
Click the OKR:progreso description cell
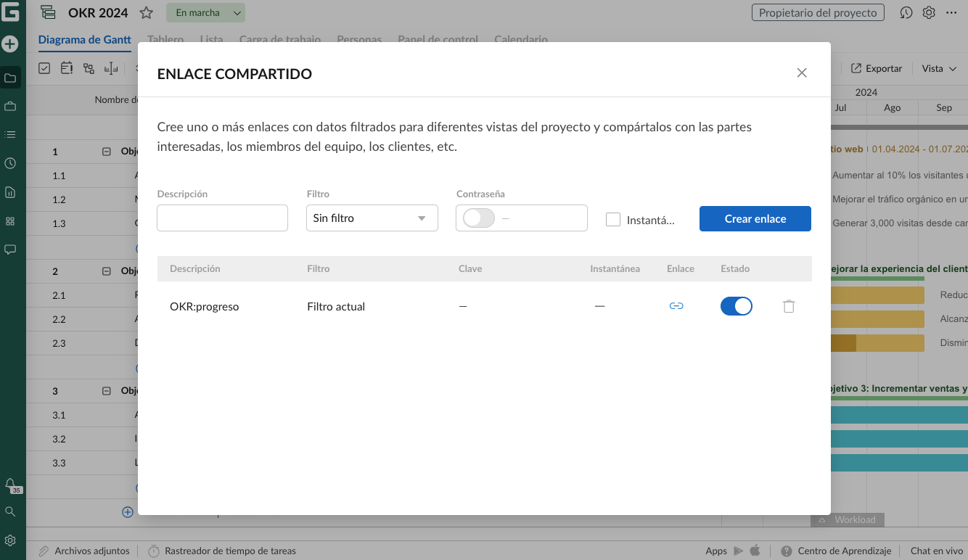click(x=205, y=306)
